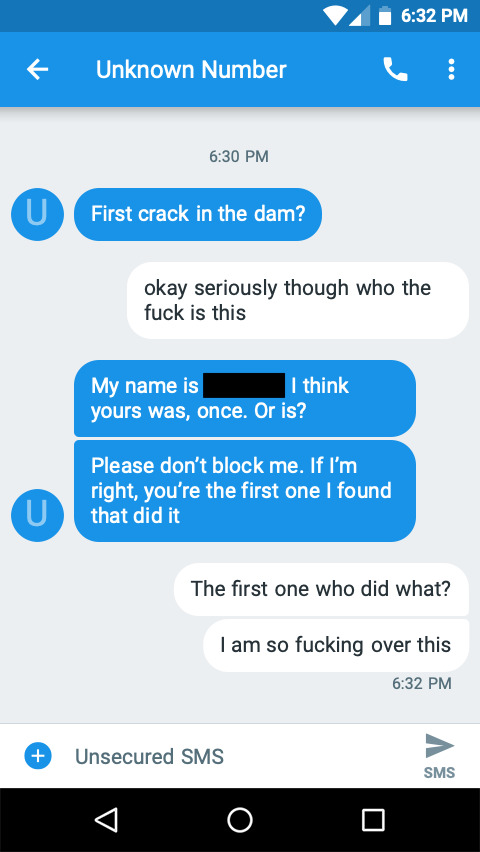This screenshot has height=852, width=480.
Task: Tap the back arrow in header
Action: click(x=38, y=70)
